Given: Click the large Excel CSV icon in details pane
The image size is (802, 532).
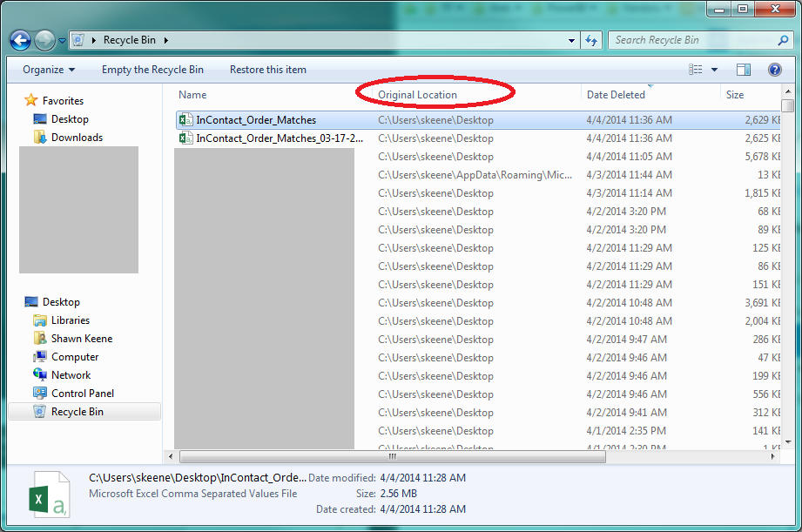Looking at the screenshot, I should tap(50, 495).
